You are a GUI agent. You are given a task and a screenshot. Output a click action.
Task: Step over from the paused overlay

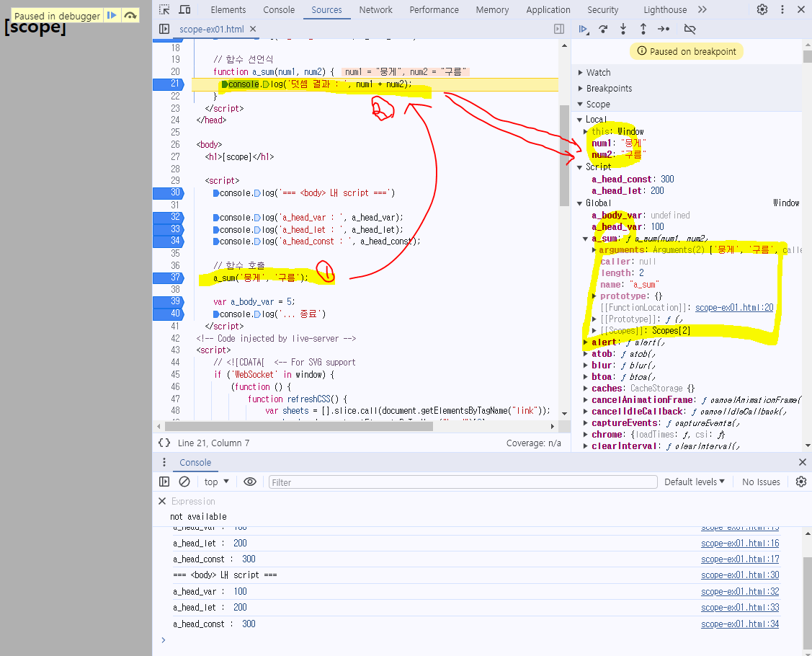(x=130, y=16)
